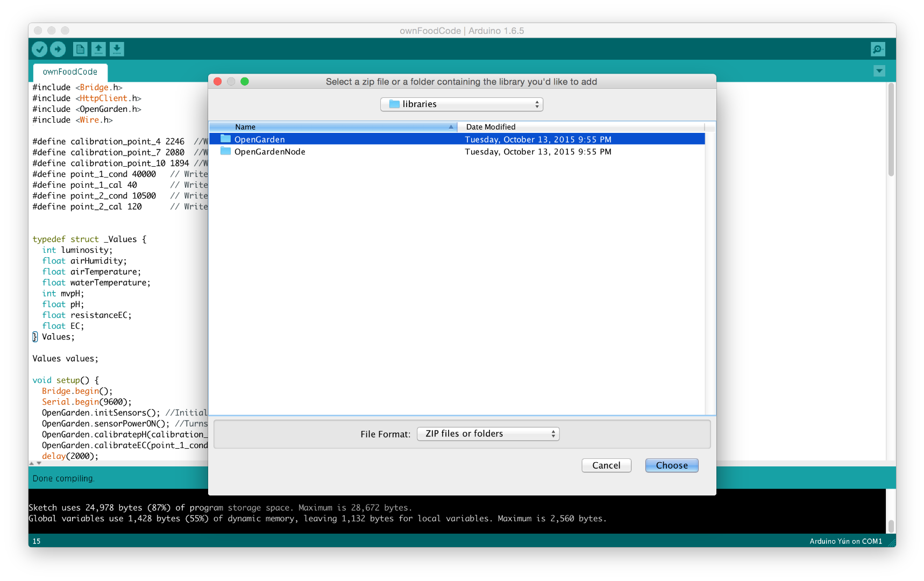
Task: Click the line number 15 in status bar
Action: 37,541
